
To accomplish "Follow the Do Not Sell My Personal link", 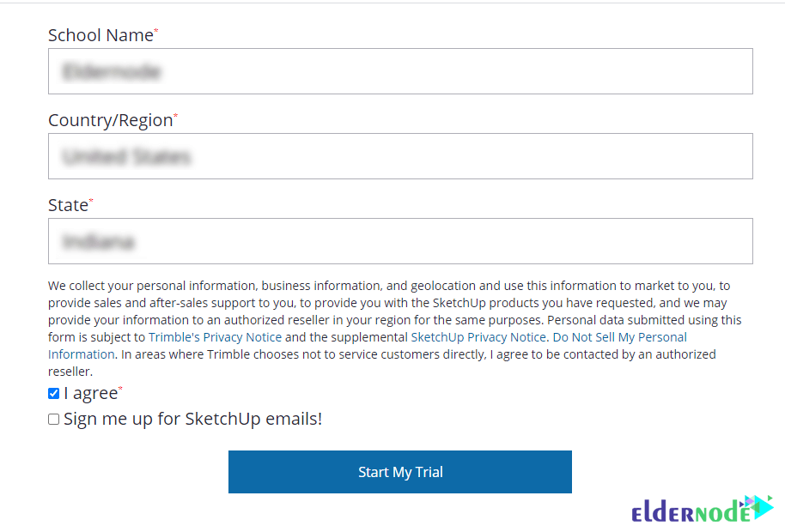I will coord(620,337).
